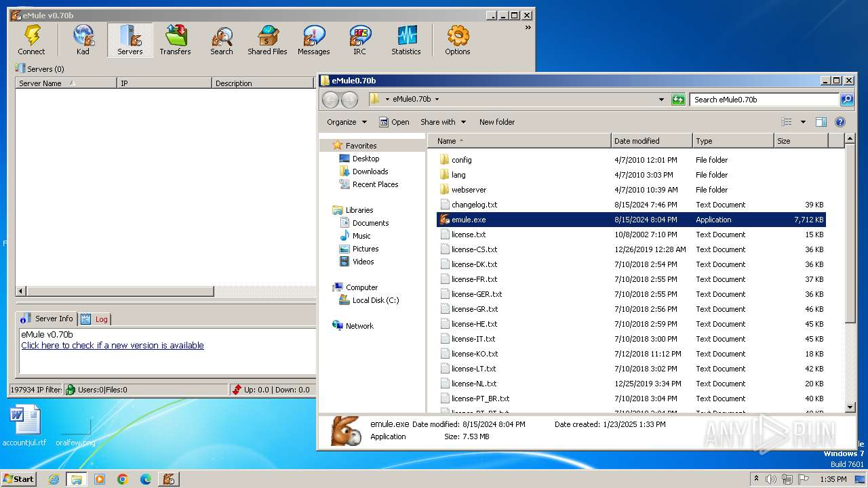Image resolution: width=868 pixels, height=488 pixels.
Task: Select license-KO.txt file
Action: pos(631,354)
